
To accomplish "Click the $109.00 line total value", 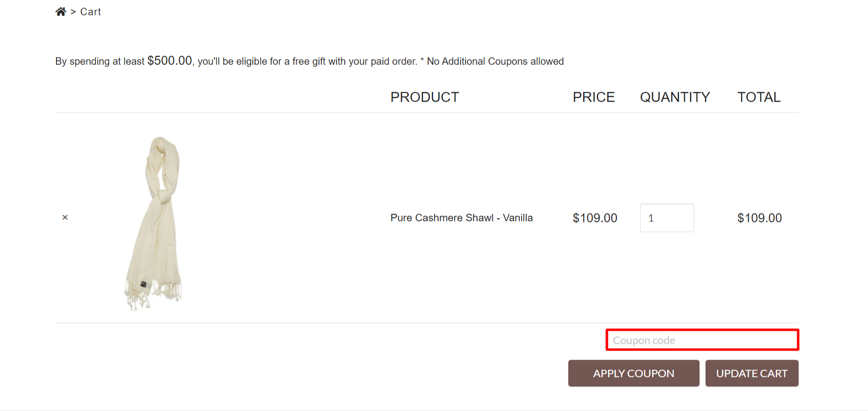I will [x=759, y=218].
